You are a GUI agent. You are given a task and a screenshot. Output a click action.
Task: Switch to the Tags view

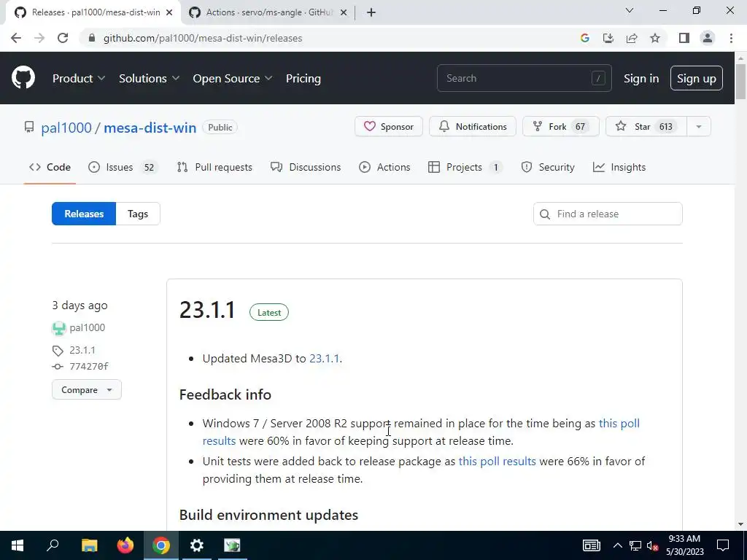138,214
